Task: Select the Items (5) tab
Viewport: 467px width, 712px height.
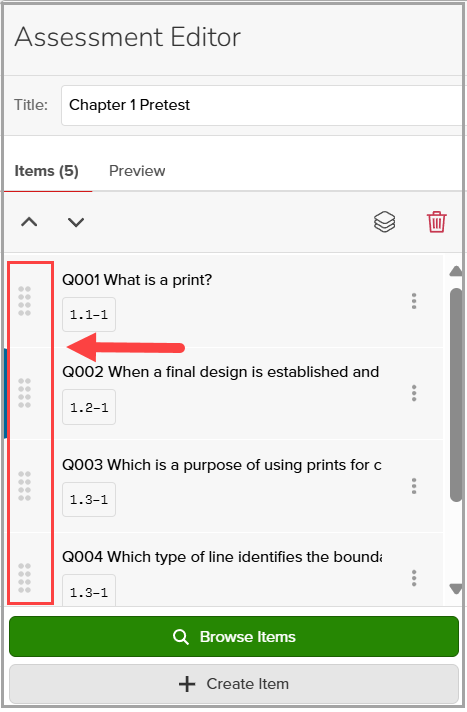Action: pyautogui.click(x=46, y=171)
